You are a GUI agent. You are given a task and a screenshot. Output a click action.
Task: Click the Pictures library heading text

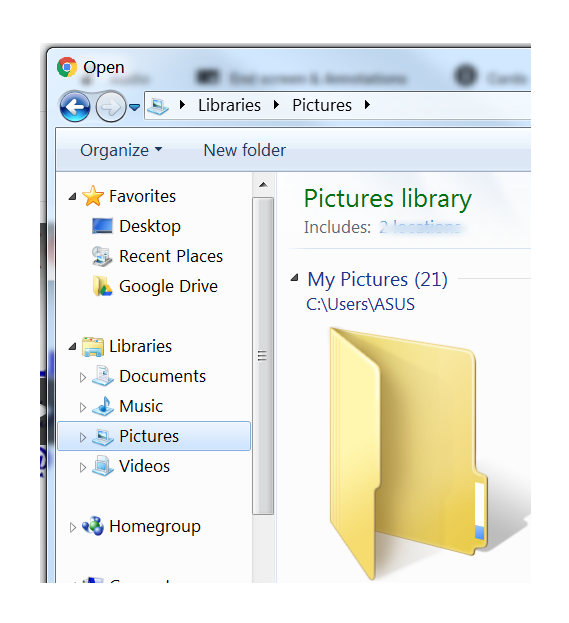click(388, 199)
